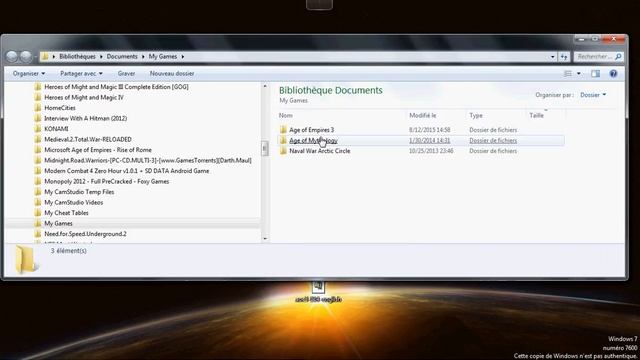Image resolution: width=640 pixels, height=360 pixels.
Task: Select My Games in the folder tree
Action: tap(58, 223)
